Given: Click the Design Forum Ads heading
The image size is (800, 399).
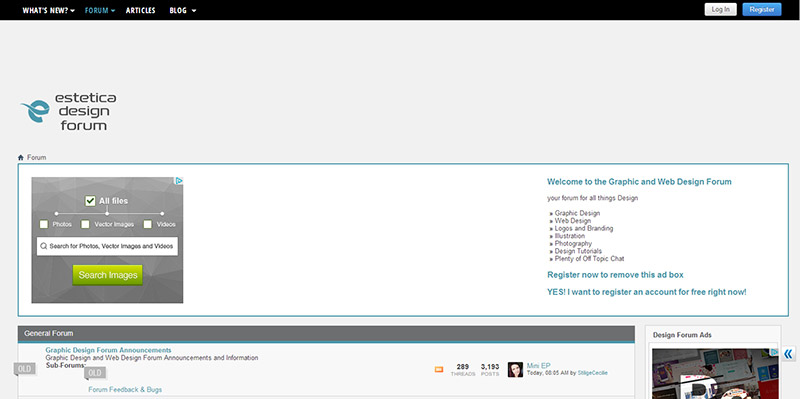Looking at the screenshot, I should 682,335.
